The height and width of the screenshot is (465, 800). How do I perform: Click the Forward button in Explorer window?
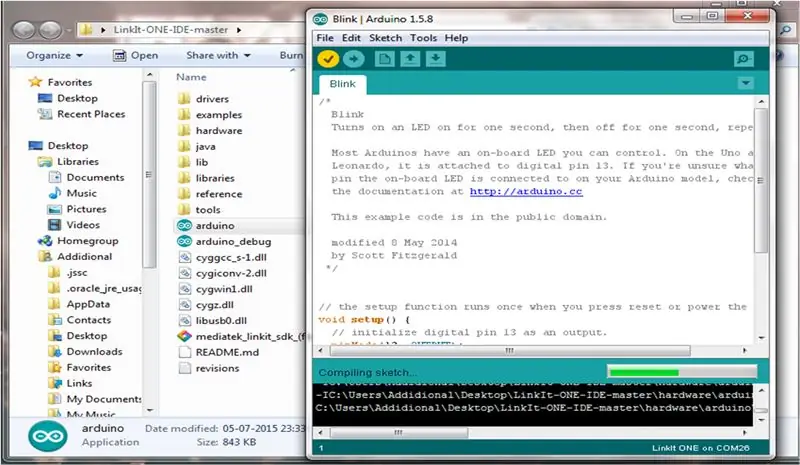point(50,30)
